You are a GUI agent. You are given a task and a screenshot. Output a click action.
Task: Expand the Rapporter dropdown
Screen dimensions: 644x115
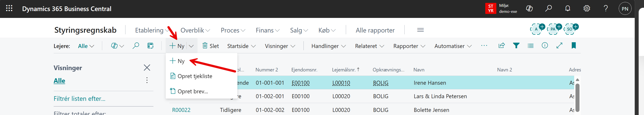pyautogui.click(x=409, y=46)
